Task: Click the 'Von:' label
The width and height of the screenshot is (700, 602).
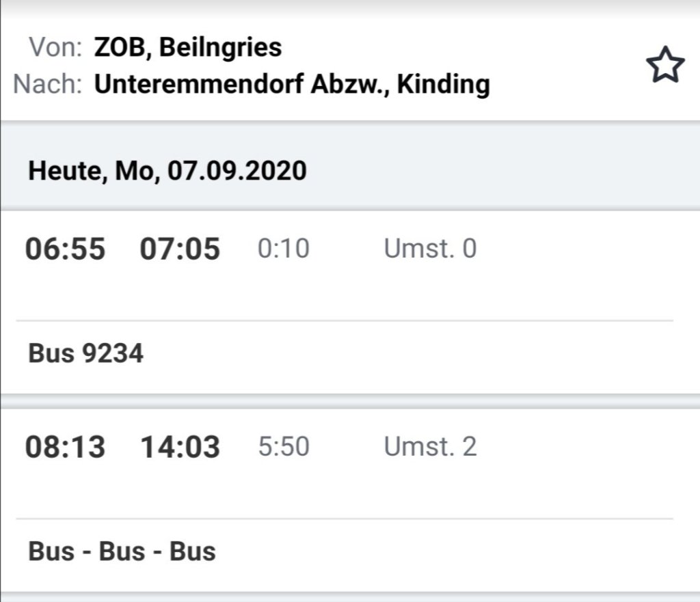Action: (56, 48)
